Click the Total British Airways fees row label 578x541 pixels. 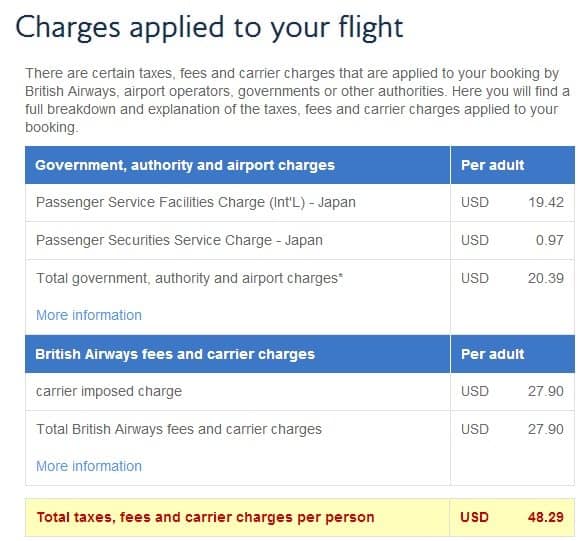(179, 429)
